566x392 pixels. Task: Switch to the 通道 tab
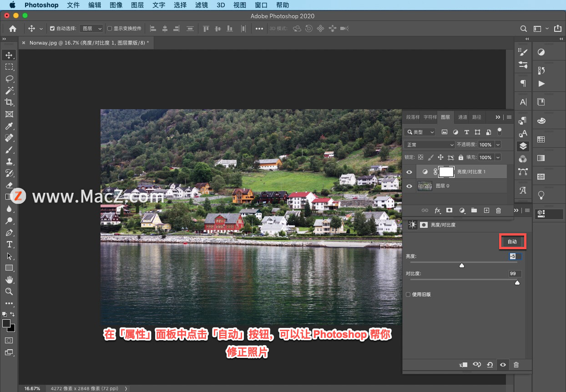(463, 117)
